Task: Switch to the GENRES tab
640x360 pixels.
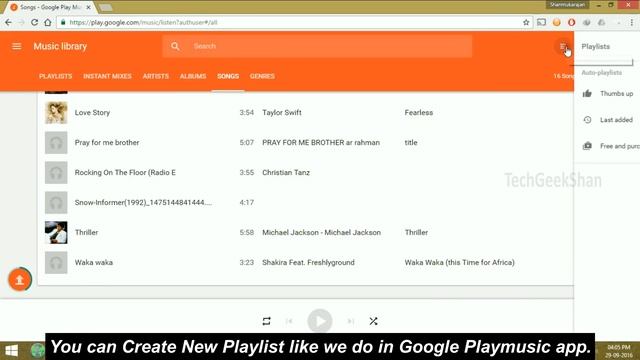Action: tap(262, 76)
